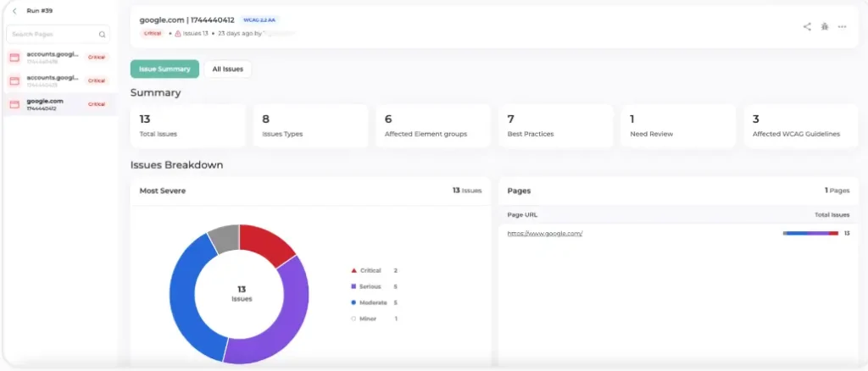Click the 13 Issues center label of the donut
The height and width of the screenshot is (371, 868).
pos(242,294)
